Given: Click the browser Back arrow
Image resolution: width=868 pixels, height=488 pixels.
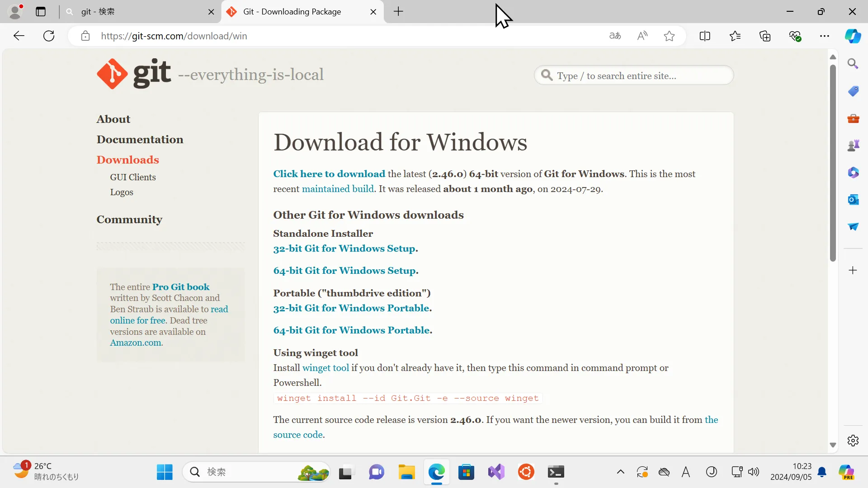Looking at the screenshot, I should (x=19, y=36).
